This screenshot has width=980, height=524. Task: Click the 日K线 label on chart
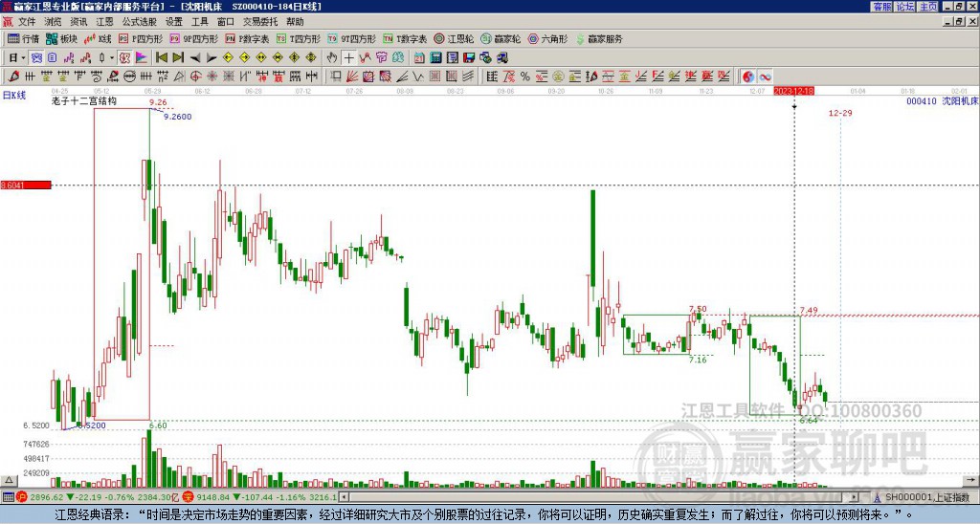click(14, 96)
